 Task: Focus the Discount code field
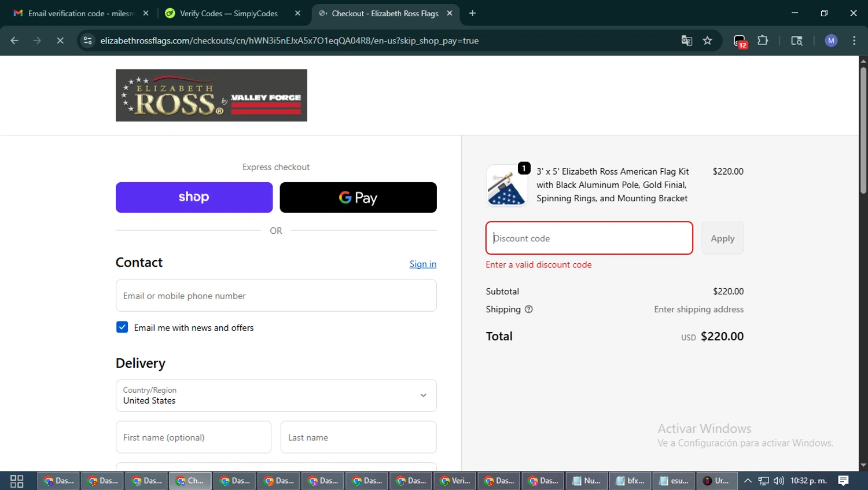point(589,238)
